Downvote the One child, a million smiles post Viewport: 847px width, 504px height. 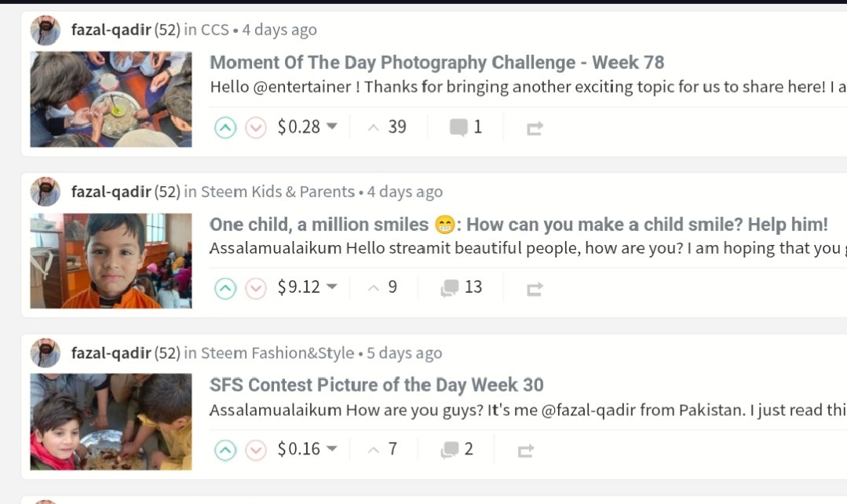coord(256,288)
